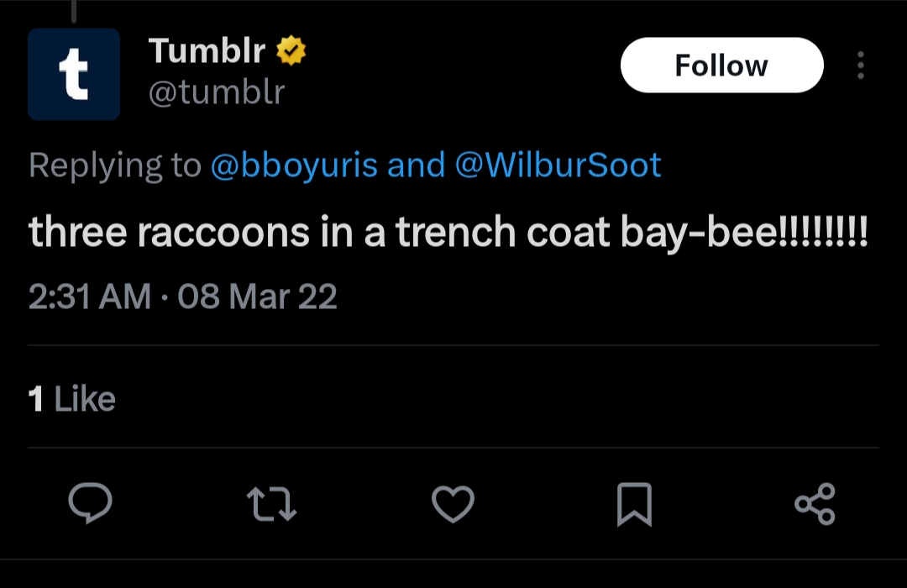Bookmark the raccoons tweet
907x588 pixels.
click(634, 504)
